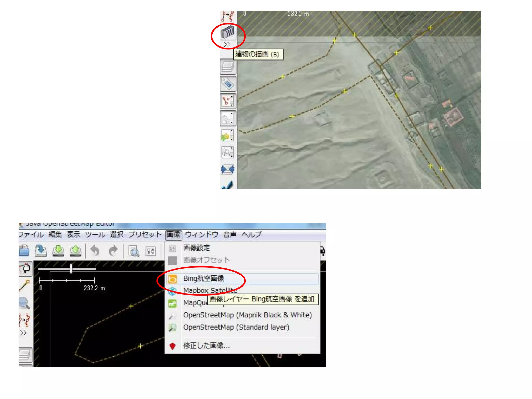Open the プリセット presets menu
The width and height of the screenshot is (532, 399).
[145, 235]
